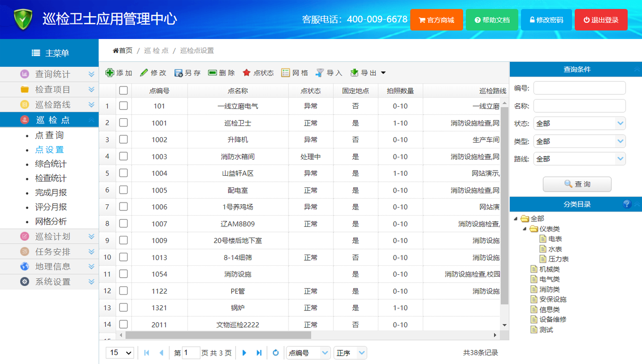642x364 pixels.
Task: Open the 状态 status dropdown
Action: 620,124
